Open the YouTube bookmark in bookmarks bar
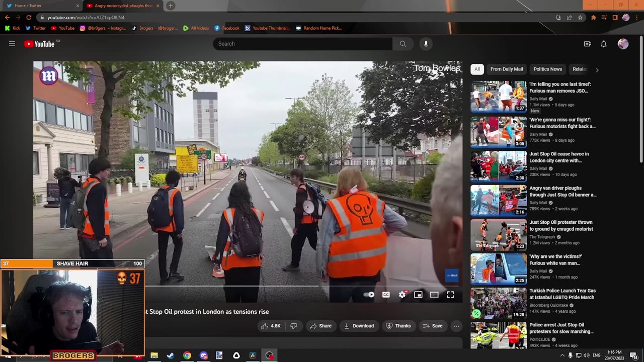This screenshot has height=362, width=644. (x=62, y=28)
